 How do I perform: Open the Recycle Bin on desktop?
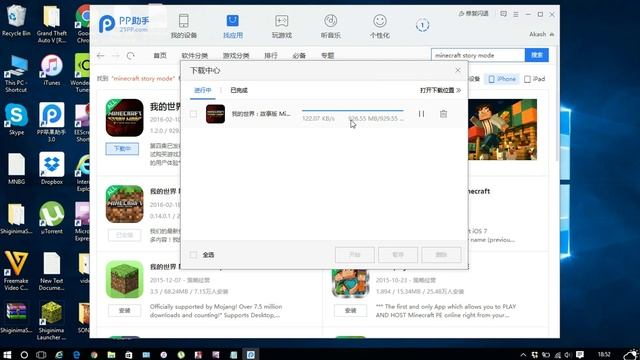point(16,20)
